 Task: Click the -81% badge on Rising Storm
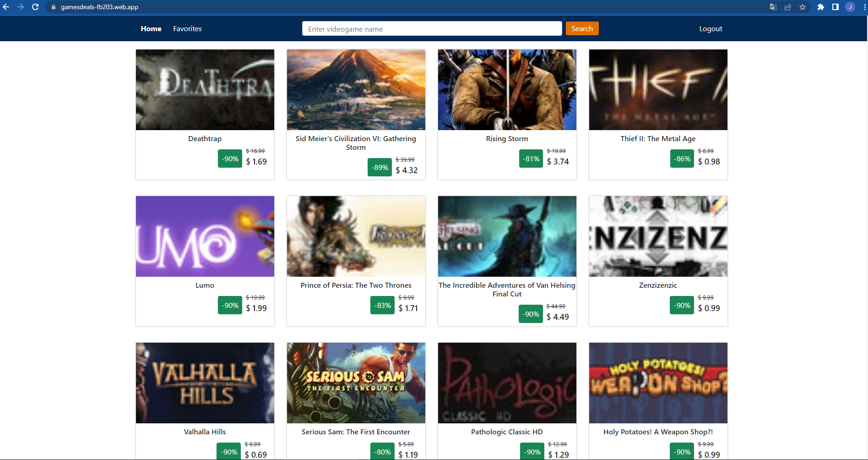pyautogui.click(x=531, y=159)
